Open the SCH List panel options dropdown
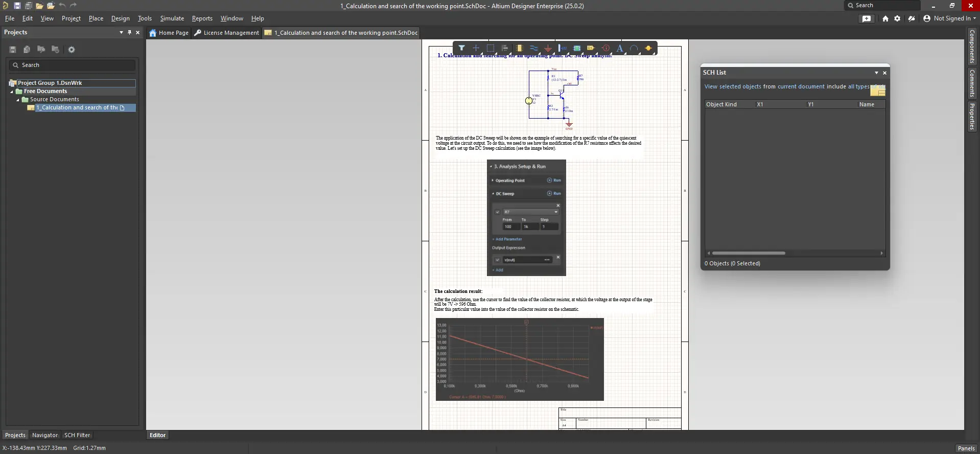 click(x=876, y=73)
